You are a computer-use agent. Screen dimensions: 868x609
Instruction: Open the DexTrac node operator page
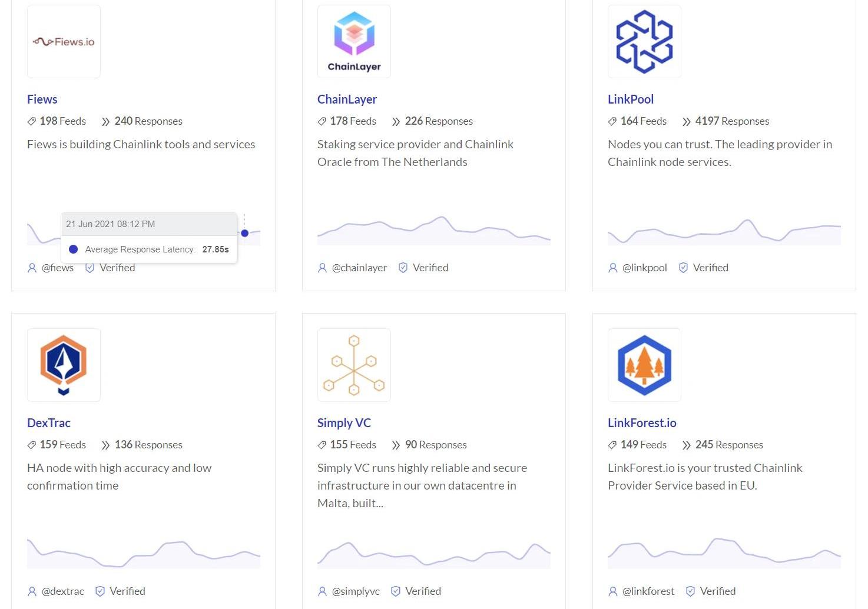coord(49,423)
